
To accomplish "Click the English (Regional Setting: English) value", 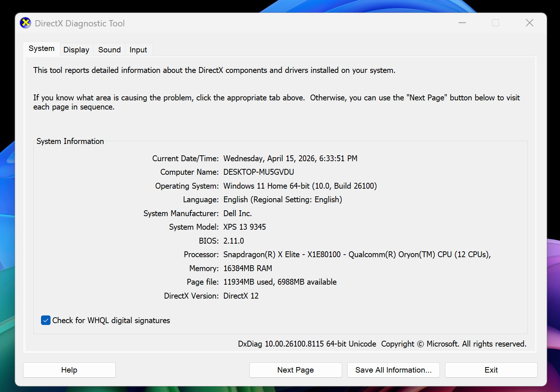I will [x=283, y=199].
